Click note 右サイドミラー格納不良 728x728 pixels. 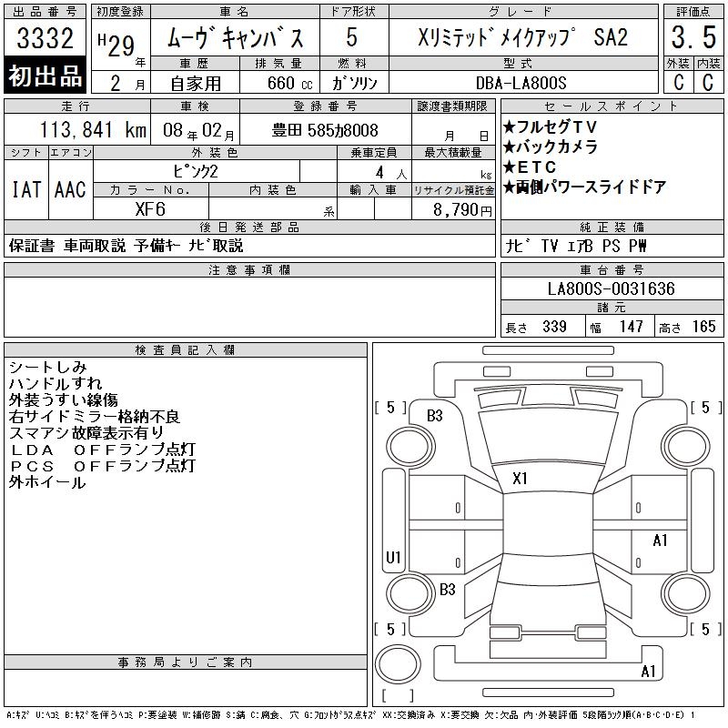[95, 417]
